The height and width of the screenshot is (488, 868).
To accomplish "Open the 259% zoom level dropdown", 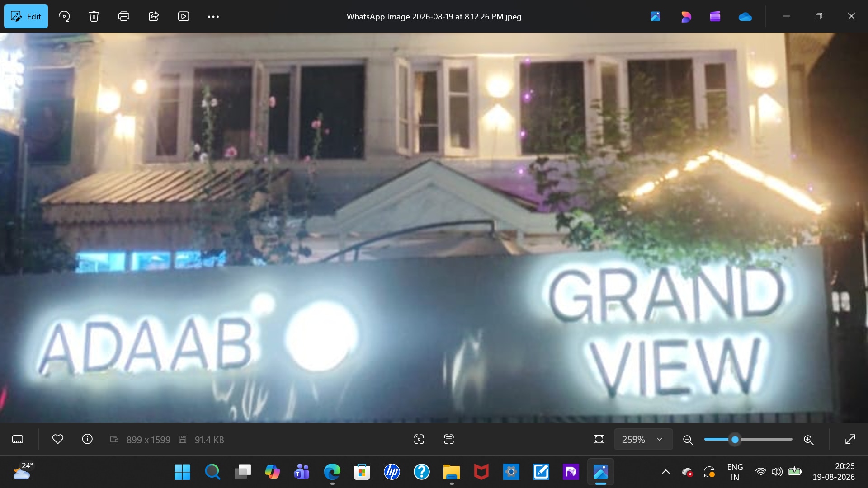I will coord(643,439).
